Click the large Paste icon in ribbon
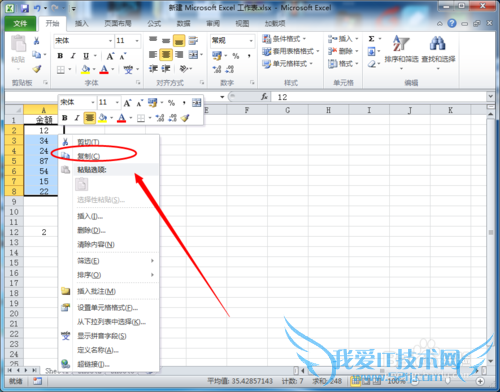 [x=18, y=44]
